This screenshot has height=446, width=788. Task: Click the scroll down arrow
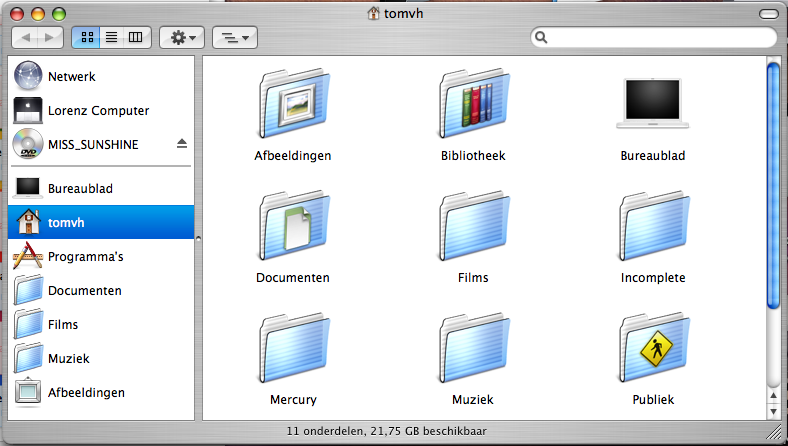coord(773,411)
